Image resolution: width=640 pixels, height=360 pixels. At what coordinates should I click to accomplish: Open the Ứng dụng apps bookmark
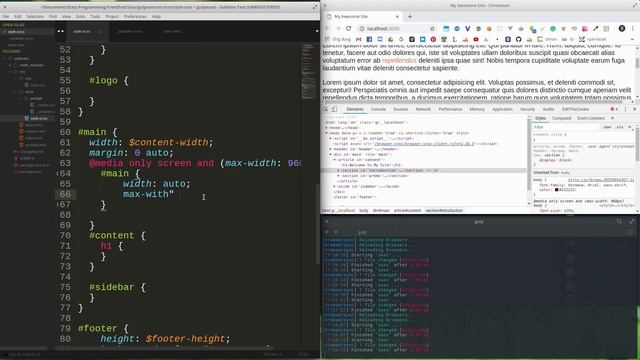pos(338,40)
